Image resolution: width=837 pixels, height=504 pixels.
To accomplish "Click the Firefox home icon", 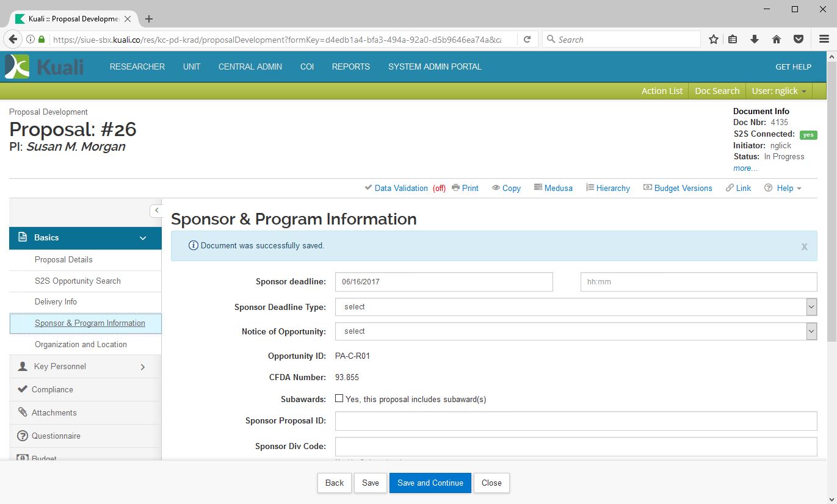I will tap(777, 40).
